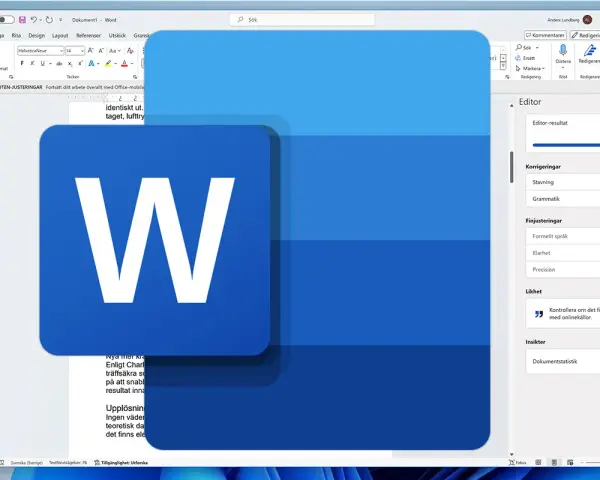The width and height of the screenshot is (600, 480).
Task: Switch to Print Layout view icon
Action: pyautogui.click(x=554, y=462)
